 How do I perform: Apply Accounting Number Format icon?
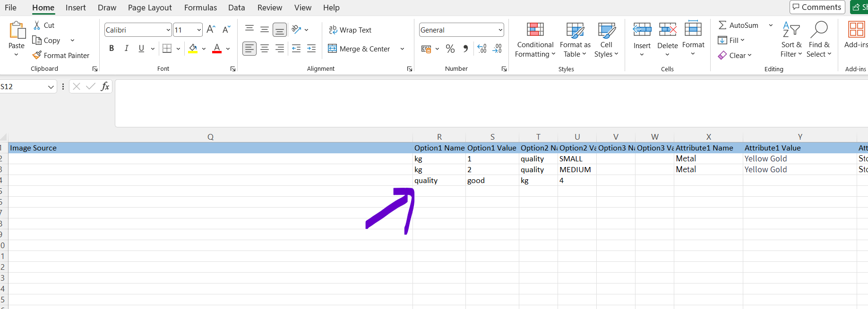point(426,49)
